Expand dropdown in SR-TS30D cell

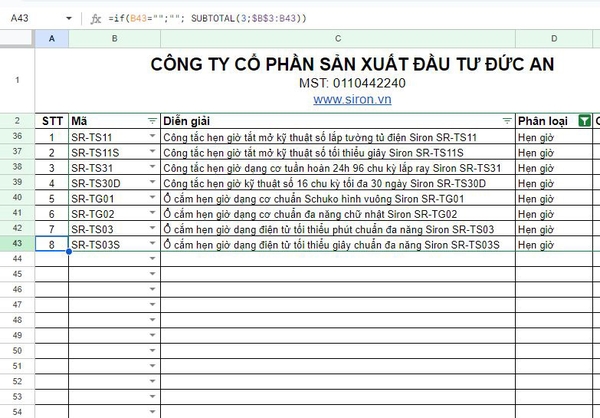tap(152, 182)
